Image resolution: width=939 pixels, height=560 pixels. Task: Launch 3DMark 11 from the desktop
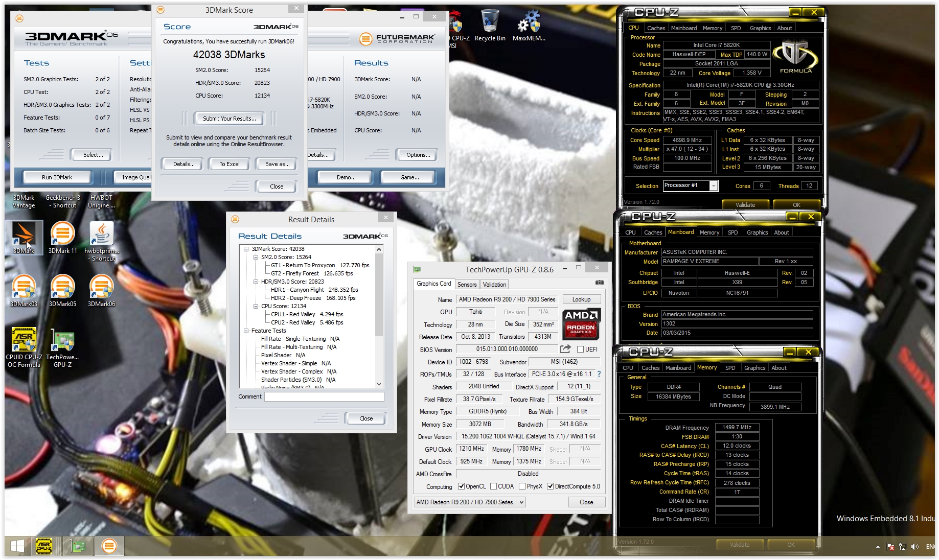pyautogui.click(x=62, y=238)
